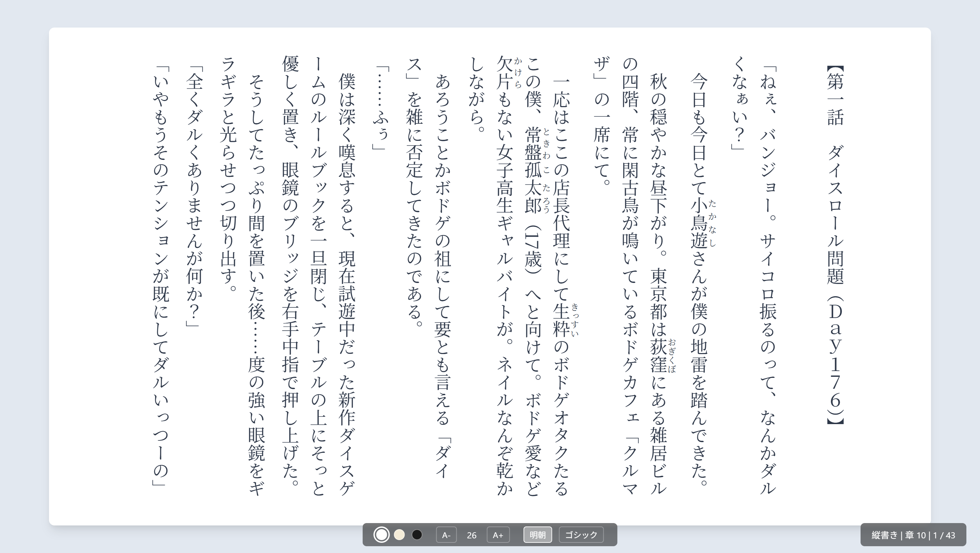
Task: Switch to the sepia reading theme
Action: click(399, 534)
